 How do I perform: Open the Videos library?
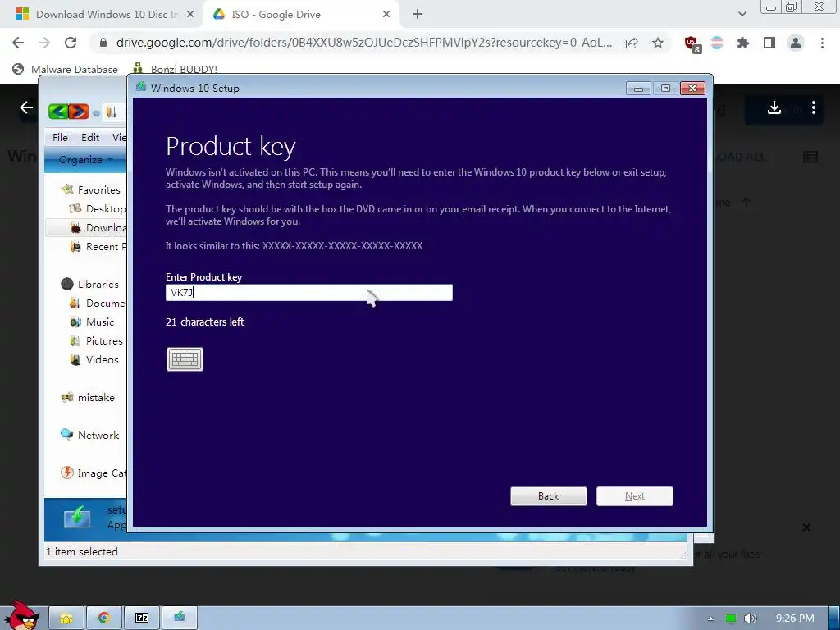click(94, 359)
